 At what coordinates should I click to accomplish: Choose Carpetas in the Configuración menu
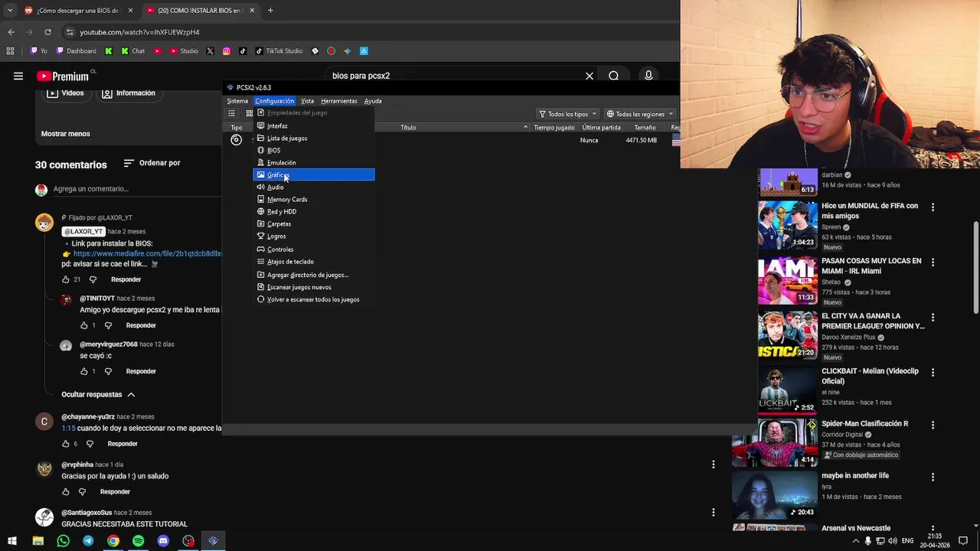(314, 224)
